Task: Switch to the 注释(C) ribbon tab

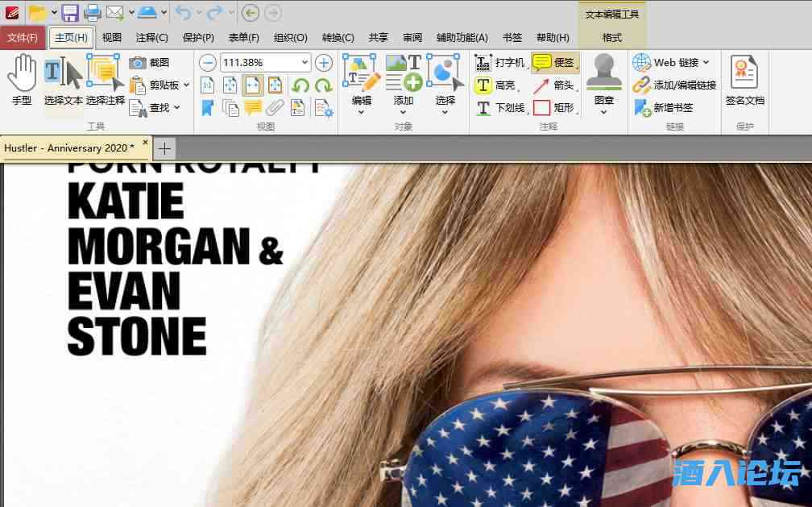Action: [151, 38]
